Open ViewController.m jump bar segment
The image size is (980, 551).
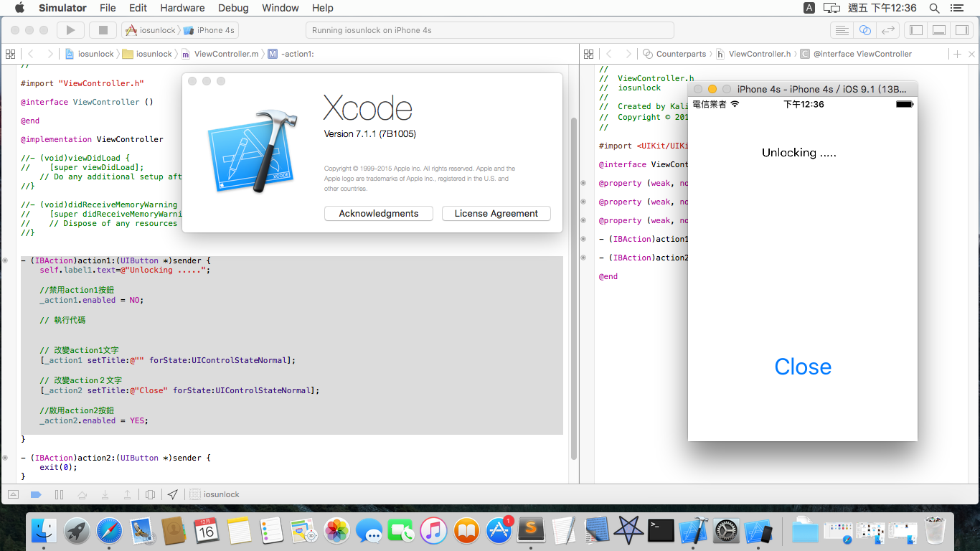click(220, 54)
